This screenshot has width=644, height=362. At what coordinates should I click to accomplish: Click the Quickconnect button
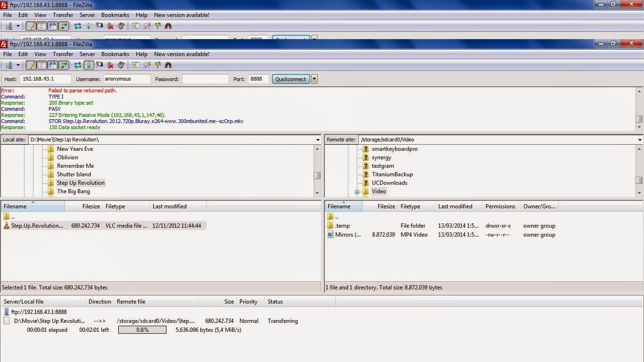coord(291,79)
